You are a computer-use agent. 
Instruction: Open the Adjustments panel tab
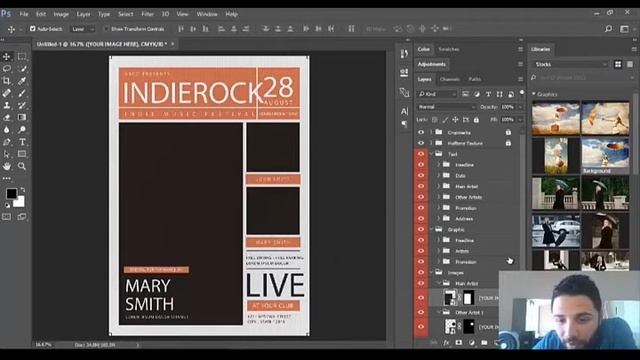(x=431, y=64)
